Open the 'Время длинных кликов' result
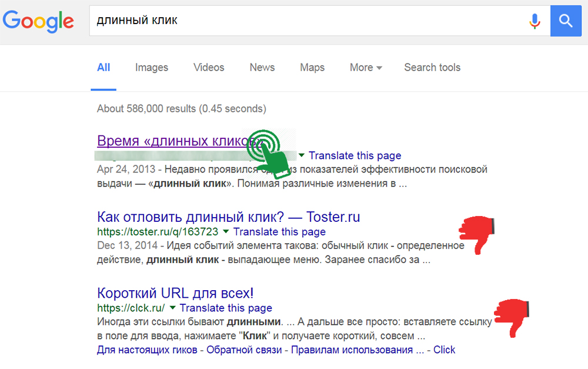 171,141
